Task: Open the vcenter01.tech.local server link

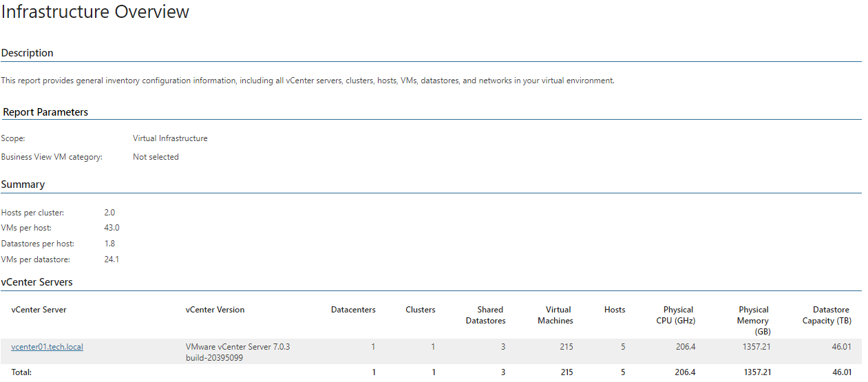Action: point(47,347)
